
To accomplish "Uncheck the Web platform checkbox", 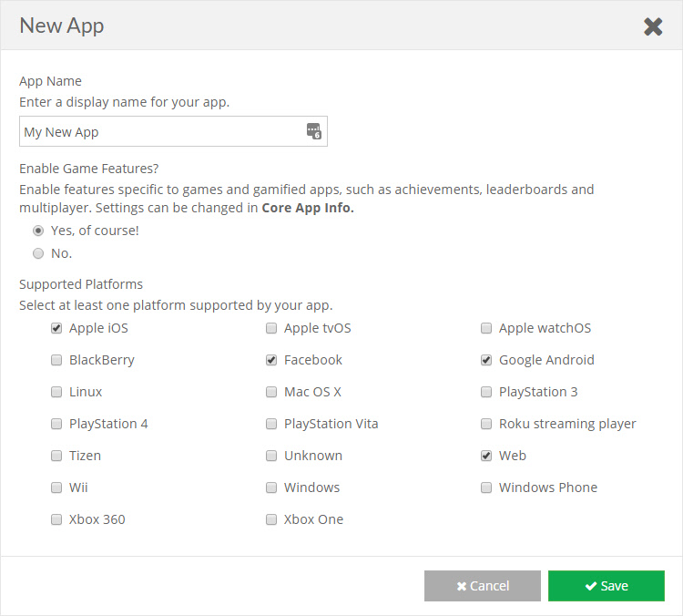I will click(486, 456).
